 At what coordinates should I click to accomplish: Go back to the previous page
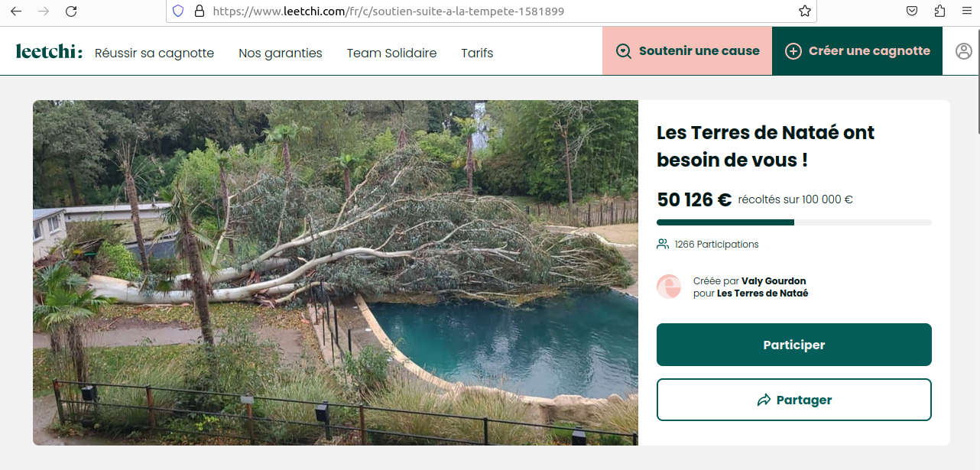[x=16, y=11]
